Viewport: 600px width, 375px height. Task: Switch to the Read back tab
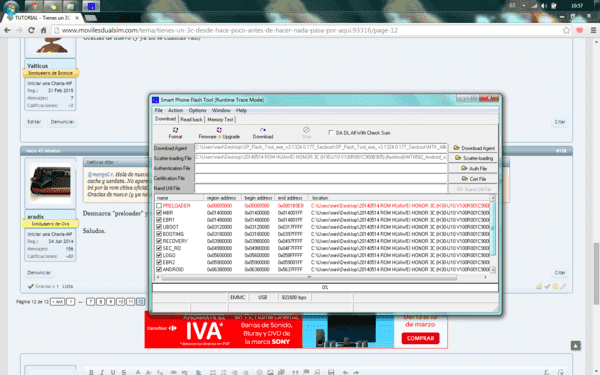pyautogui.click(x=191, y=119)
